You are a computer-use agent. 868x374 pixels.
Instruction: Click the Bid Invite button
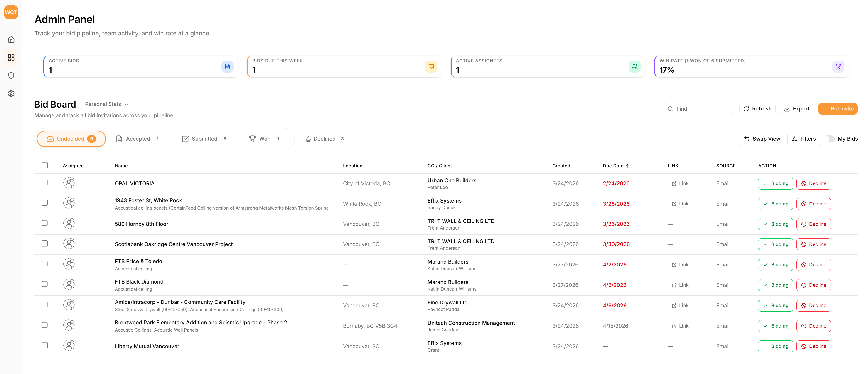click(x=838, y=108)
